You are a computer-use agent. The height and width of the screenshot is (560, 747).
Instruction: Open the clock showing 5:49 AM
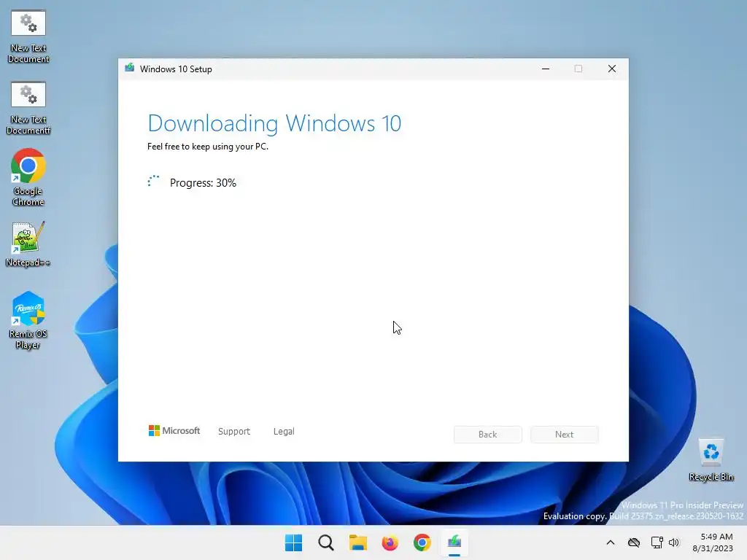click(x=713, y=542)
